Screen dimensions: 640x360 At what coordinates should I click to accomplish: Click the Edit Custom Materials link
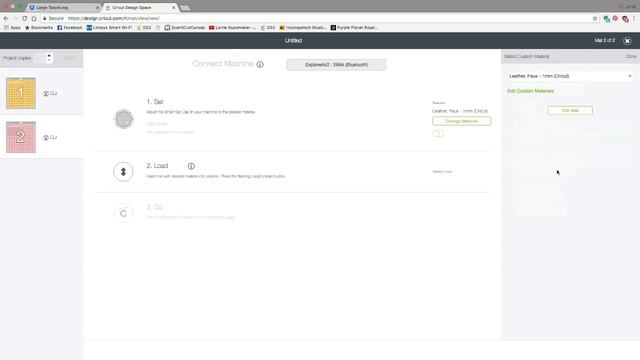coord(530,91)
